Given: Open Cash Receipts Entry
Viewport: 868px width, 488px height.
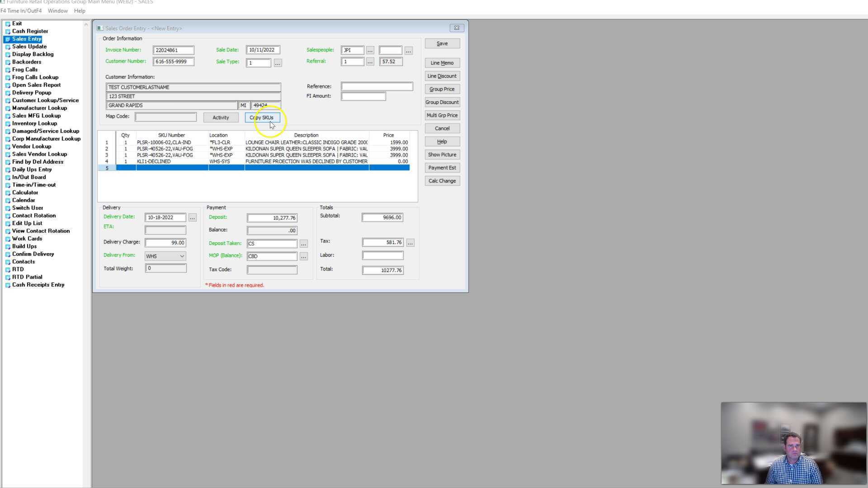Looking at the screenshot, I should click(x=38, y=285).
